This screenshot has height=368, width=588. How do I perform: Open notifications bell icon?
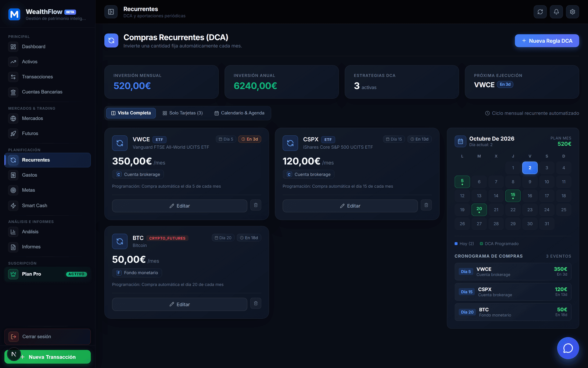pos(556,12)
